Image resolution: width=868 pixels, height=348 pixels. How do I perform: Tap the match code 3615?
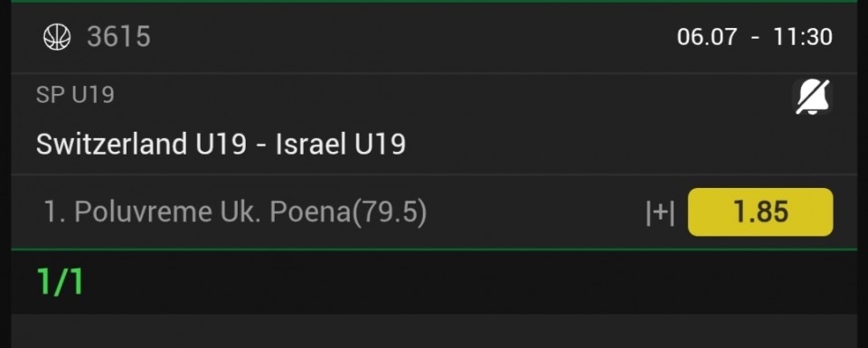click(118, 37)
